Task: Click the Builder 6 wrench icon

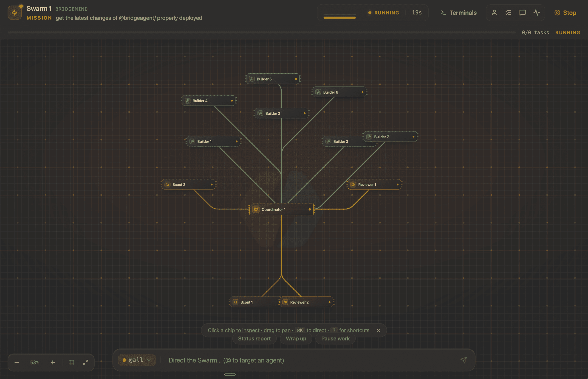Action: click(318, 92)
